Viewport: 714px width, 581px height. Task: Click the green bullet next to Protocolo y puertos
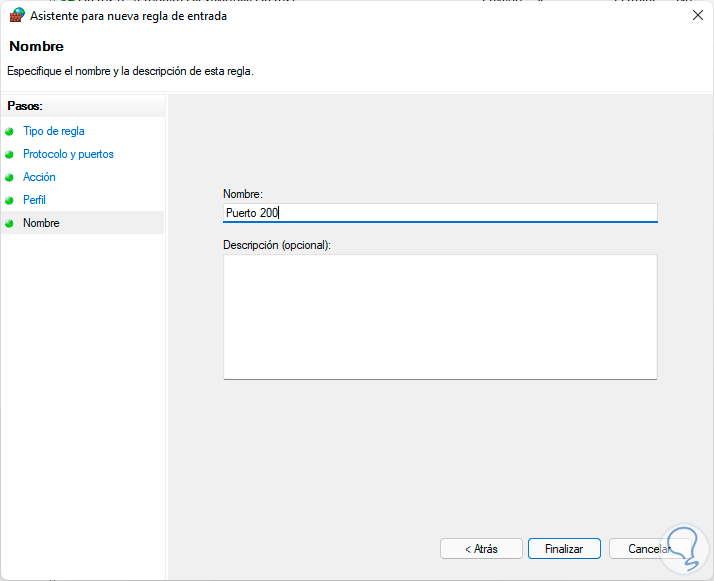click(x=11, y=154)
